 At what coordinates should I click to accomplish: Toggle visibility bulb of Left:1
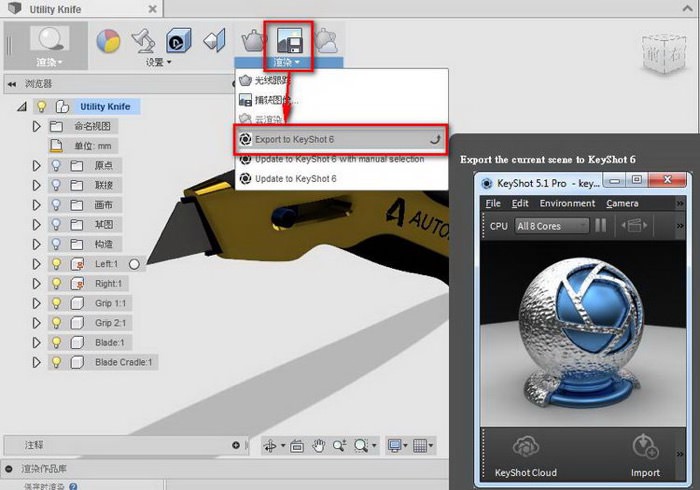pos(56,264)
